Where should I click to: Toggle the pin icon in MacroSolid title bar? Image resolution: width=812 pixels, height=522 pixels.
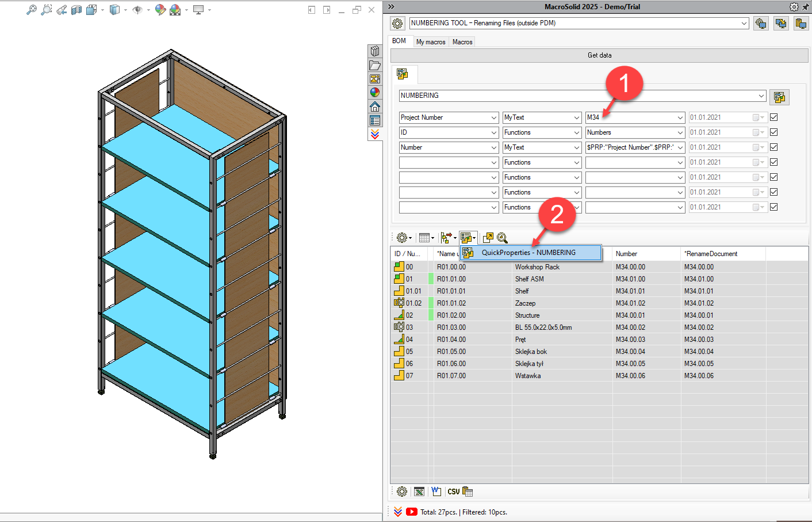pyautogui.click(x=806, y=7)
